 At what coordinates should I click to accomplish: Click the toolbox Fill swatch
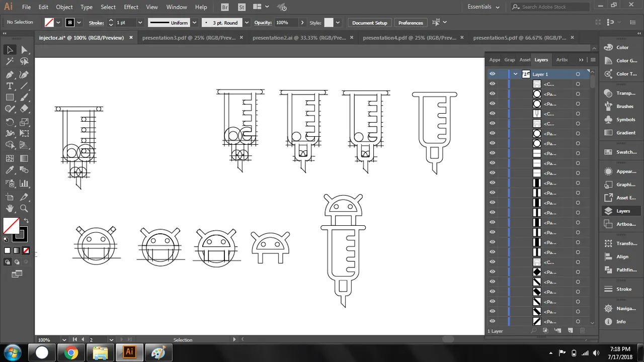click(x=11, y=225)
